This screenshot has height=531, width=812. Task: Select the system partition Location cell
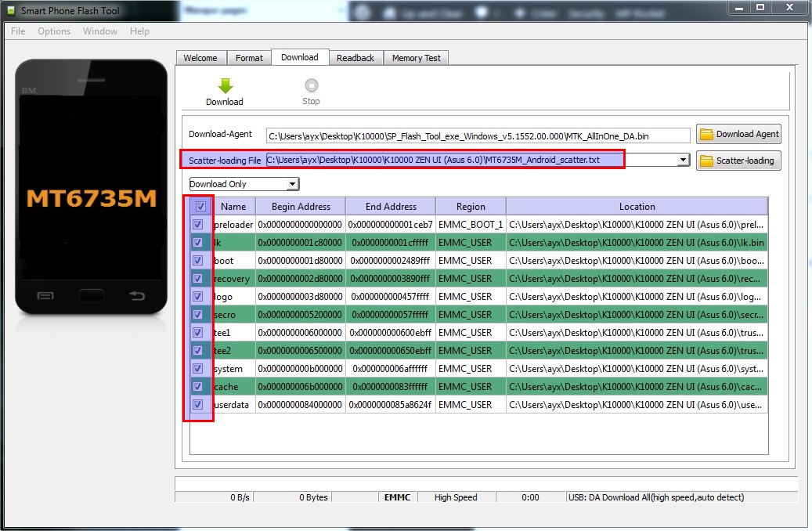tap(637, 368)
